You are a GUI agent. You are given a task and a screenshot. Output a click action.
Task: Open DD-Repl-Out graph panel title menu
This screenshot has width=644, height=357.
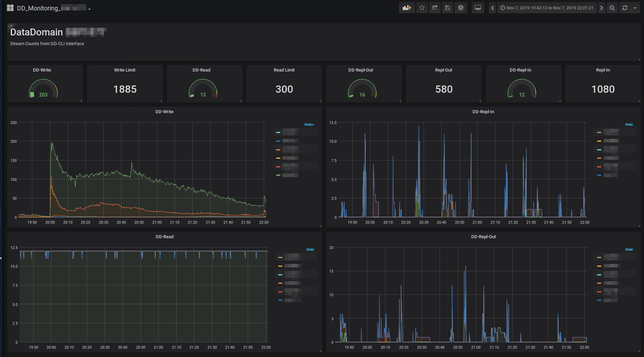click(483, 237)
